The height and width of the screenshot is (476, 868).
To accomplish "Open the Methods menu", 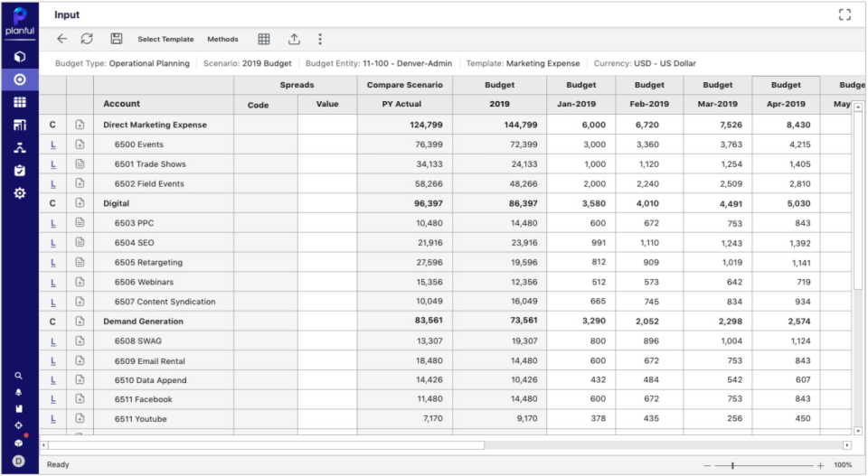I will pos(222,39).
